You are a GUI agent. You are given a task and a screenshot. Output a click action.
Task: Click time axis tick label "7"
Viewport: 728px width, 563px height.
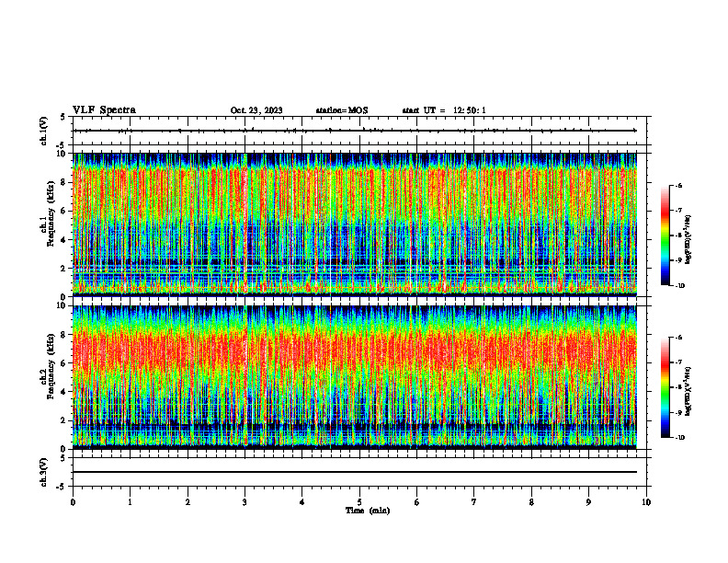[474, 502]
